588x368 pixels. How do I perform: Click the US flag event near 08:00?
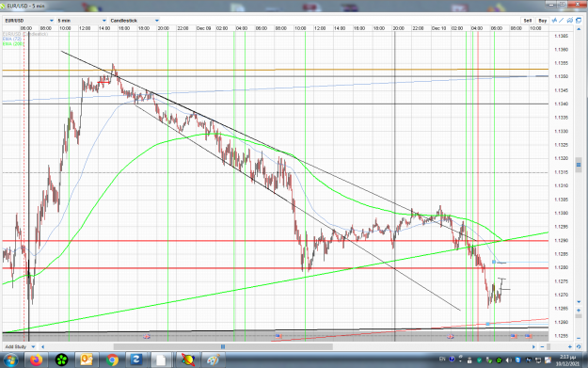(x=278, y=336)
